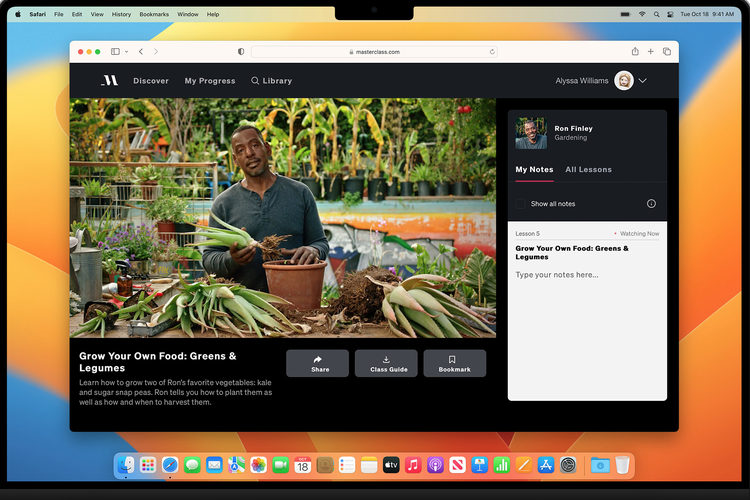Open Keynote from the Dock
Viewport: 750px width, 500px height.
click(479, 465)
